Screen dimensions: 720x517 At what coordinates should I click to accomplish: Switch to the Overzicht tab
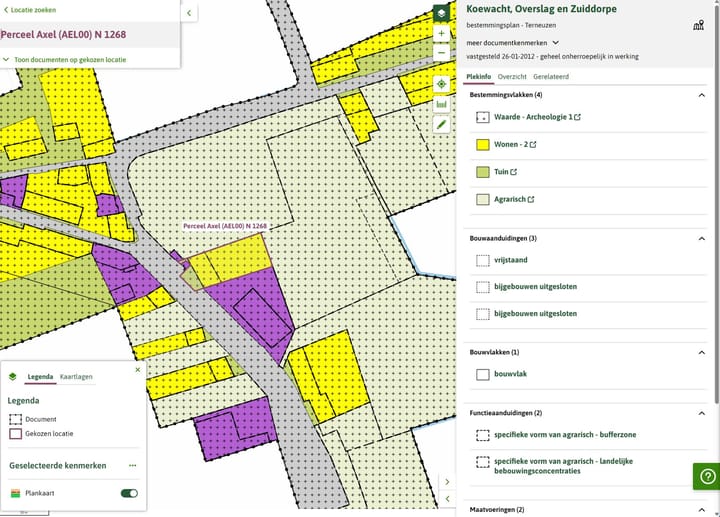point(512,76)
